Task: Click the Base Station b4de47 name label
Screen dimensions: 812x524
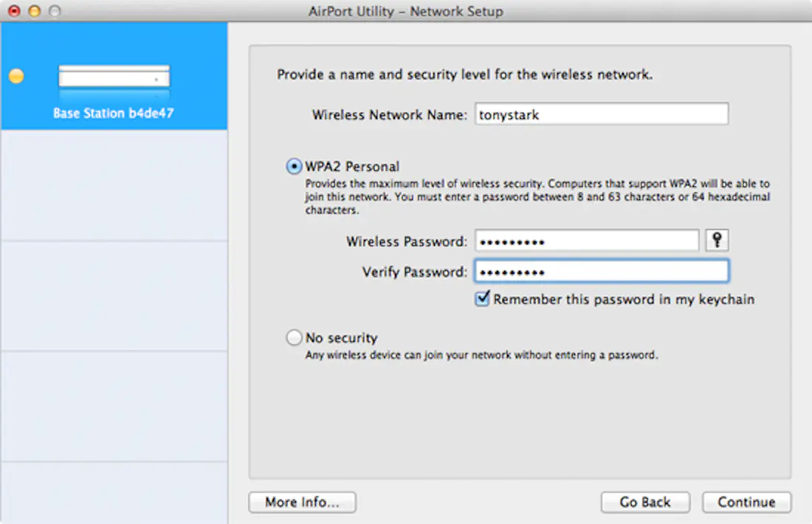Action: point(114,113)
